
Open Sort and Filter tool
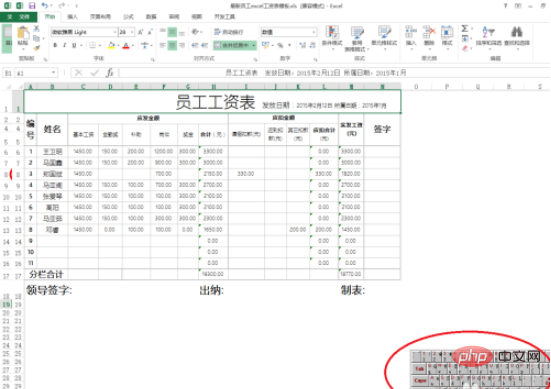(x=489, y=36)
